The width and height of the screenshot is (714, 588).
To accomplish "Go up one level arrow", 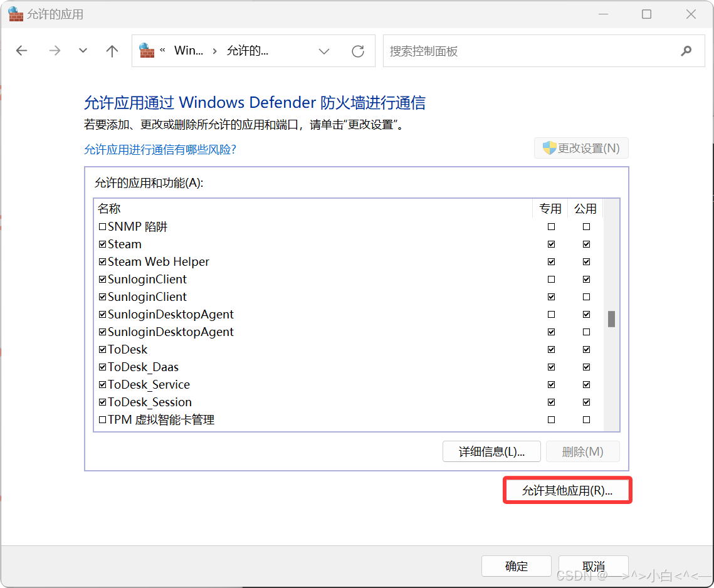I will [x=112, y=51].
